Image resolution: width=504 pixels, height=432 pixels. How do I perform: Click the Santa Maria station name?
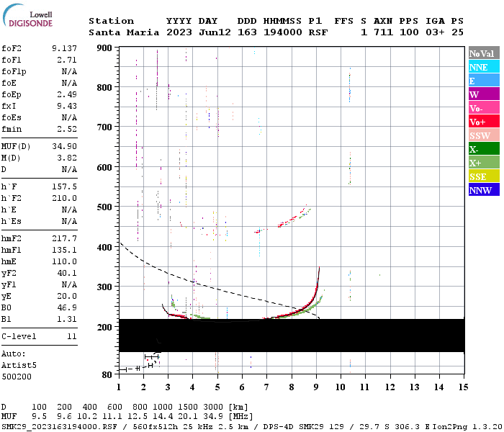pyautogui.click(x=124, y=32)
